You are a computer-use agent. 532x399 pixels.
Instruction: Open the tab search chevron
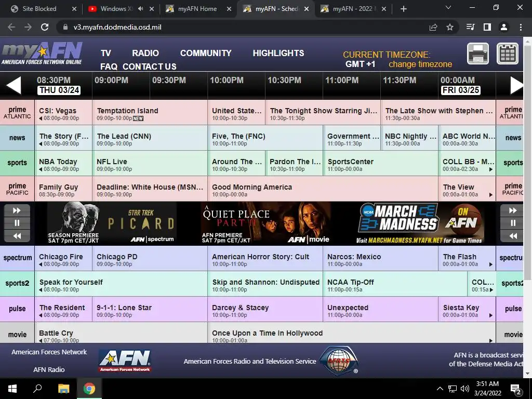(448, 7)
